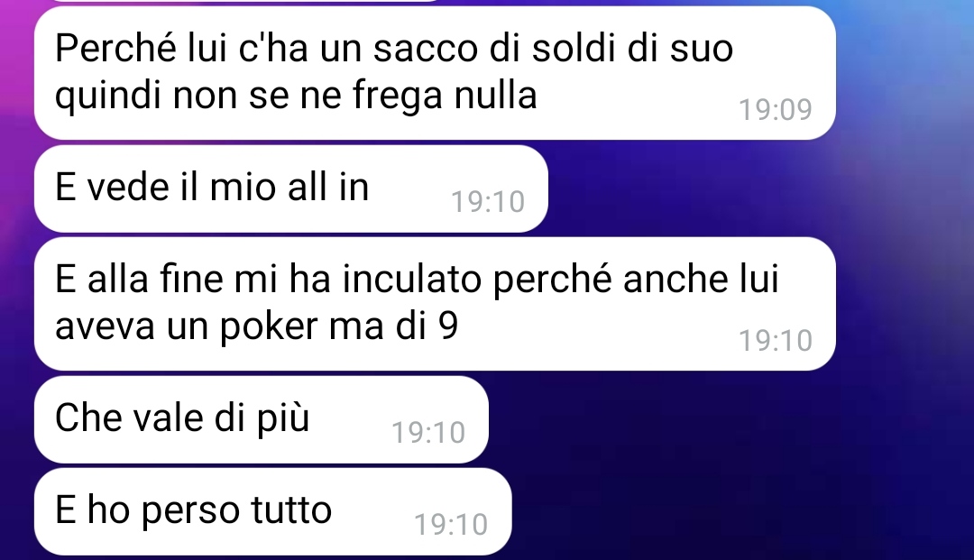Click the 19:09 timestamp

pyautogui.click(x=776, y=111)
